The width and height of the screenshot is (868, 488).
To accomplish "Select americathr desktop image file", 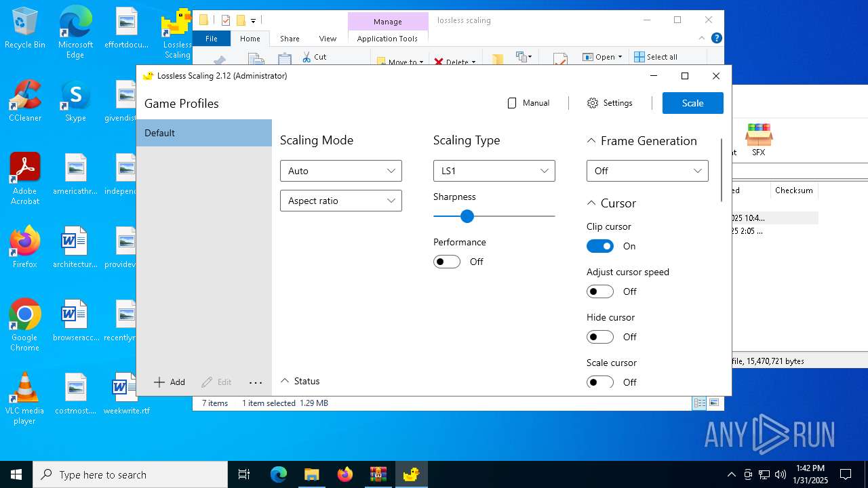I will (75, 174).
